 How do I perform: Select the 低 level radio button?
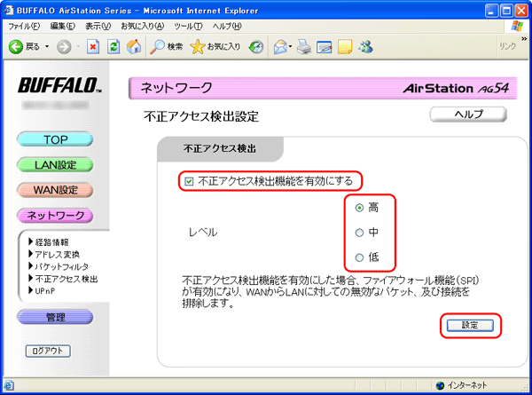point(358,258)
